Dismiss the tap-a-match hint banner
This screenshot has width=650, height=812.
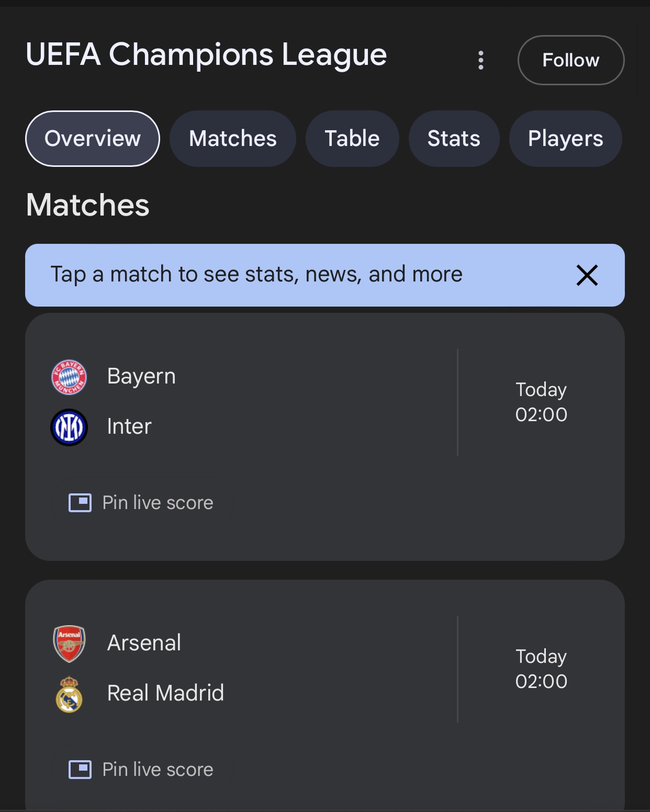point(587,275)
